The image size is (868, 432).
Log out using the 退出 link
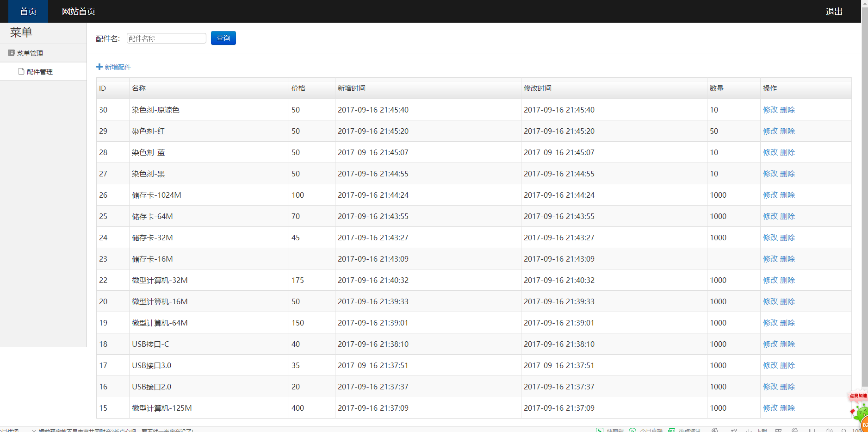click(834, 11)
